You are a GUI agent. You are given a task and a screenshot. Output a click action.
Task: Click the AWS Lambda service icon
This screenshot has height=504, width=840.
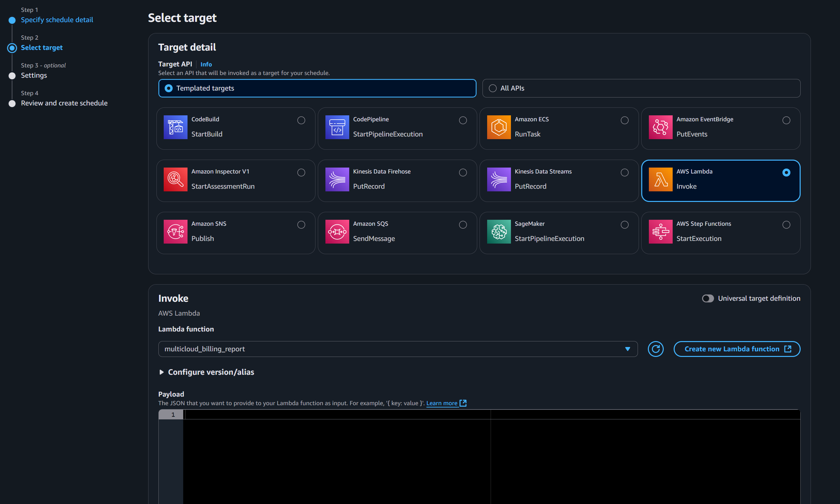pyautogui.click(x=660, y=179)
